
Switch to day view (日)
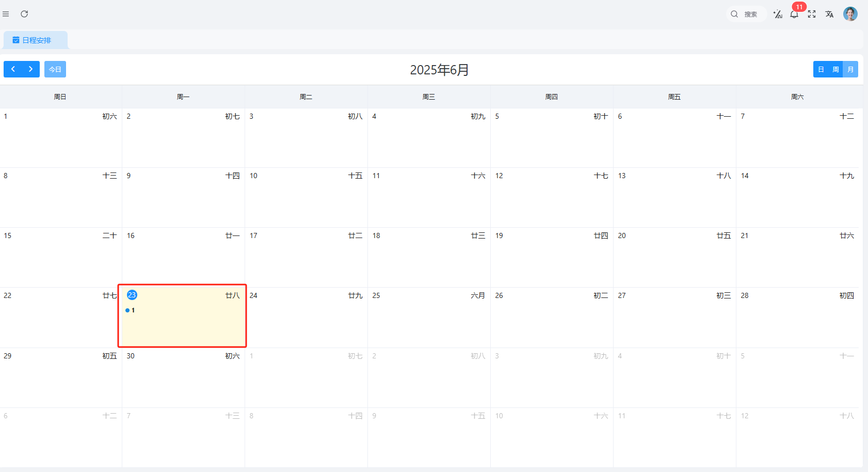pos(821,69)
